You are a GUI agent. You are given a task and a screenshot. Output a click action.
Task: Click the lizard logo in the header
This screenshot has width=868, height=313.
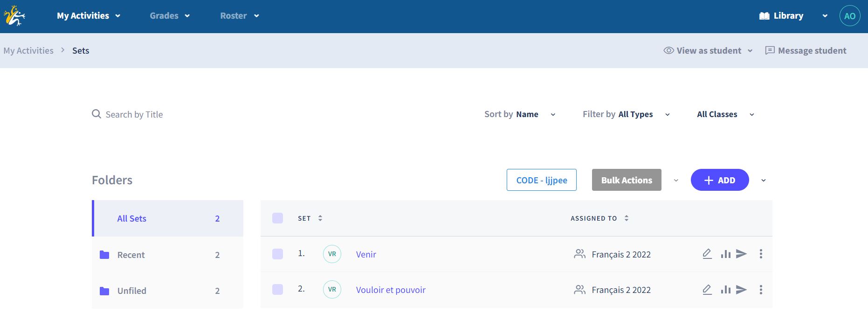[x=14, y=16]
